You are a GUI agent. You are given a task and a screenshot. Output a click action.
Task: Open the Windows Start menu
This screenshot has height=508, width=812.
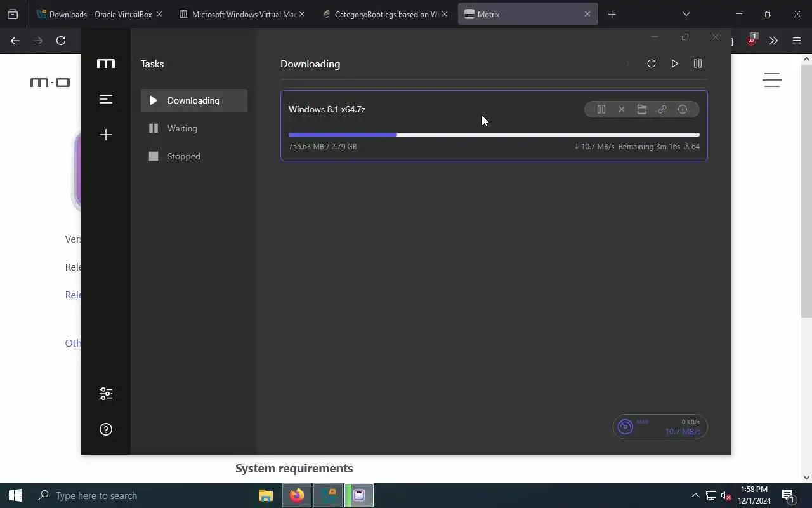coord(15,495)
